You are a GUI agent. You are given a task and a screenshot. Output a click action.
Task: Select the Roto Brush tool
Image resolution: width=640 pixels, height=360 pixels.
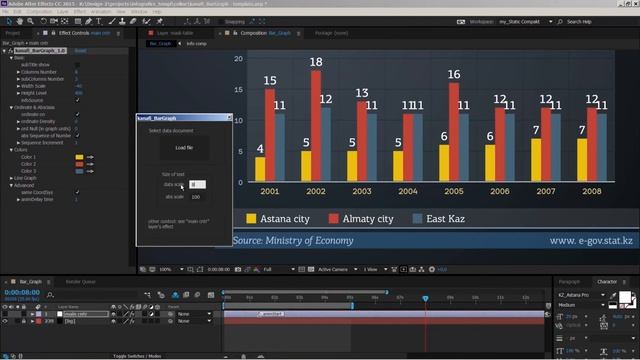click(147, 21)
